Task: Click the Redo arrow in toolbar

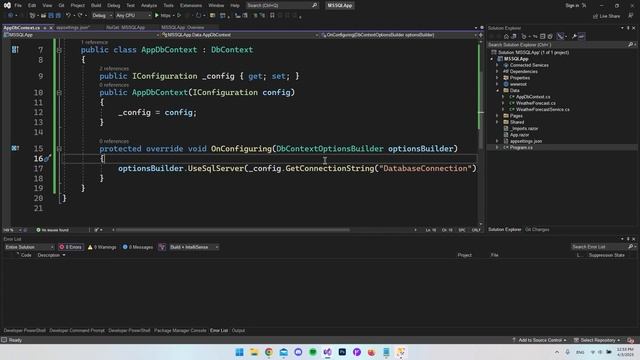Action: click(x=80, y=16)
